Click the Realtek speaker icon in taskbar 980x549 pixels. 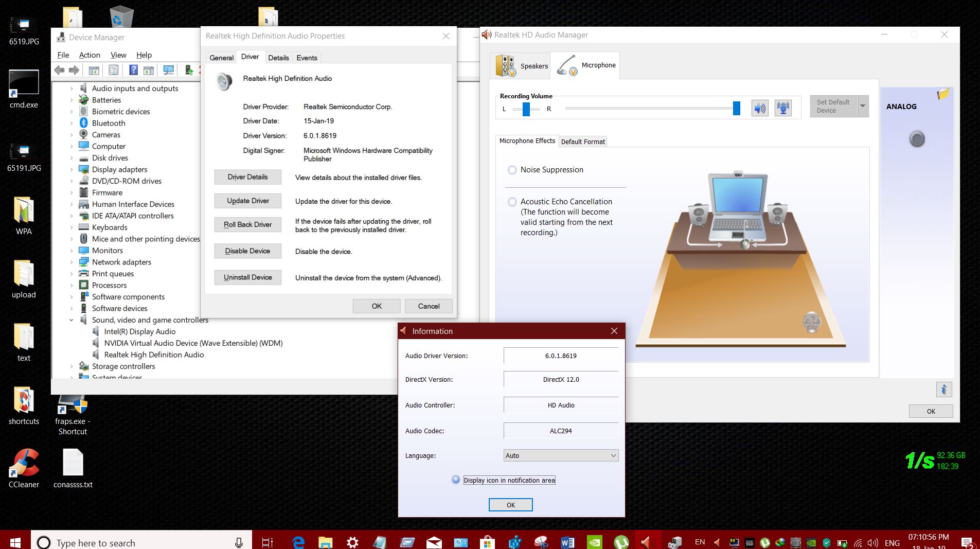[646, 542]
